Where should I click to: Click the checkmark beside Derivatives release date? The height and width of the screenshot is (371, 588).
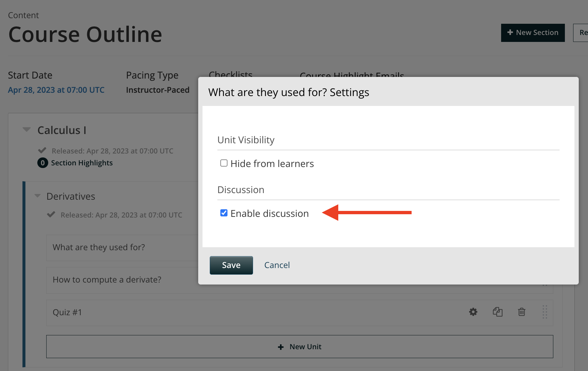tap(51, 215)
